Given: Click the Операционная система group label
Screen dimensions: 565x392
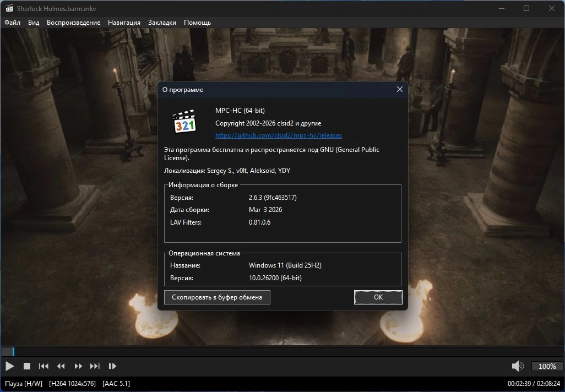Looking at the screenshot, I should click(204, 253).
